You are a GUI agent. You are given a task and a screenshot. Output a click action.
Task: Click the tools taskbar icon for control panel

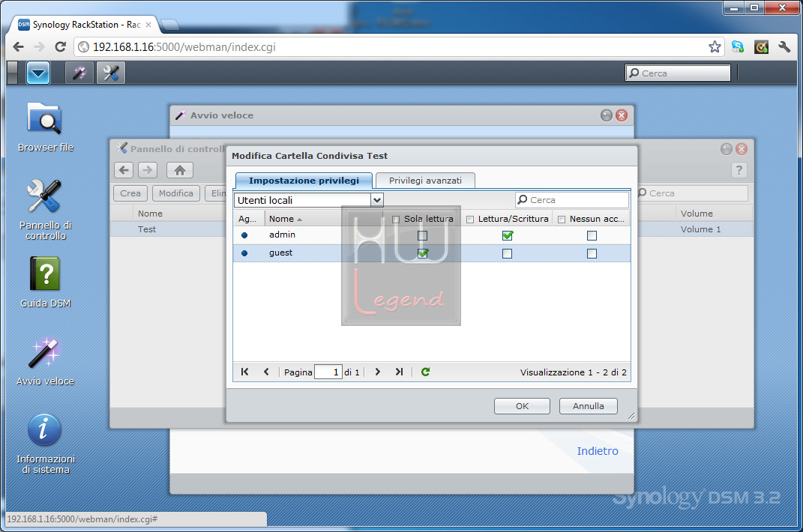click(x=111, y=73)
